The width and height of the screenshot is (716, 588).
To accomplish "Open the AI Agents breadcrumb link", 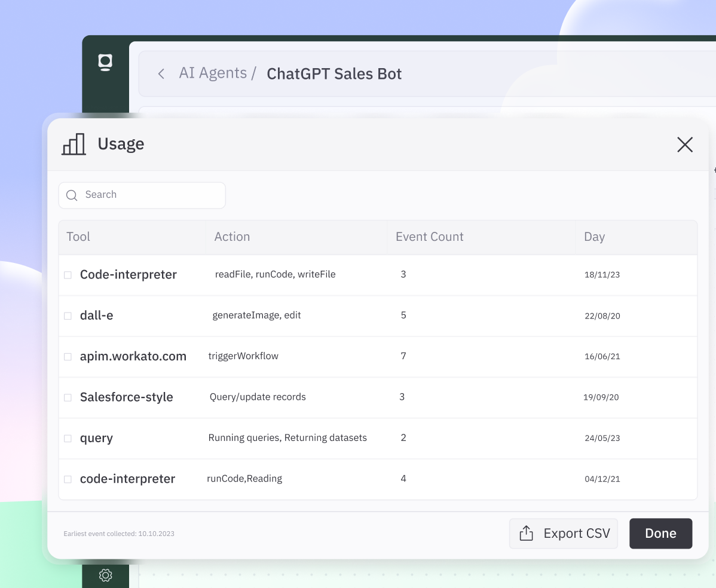I will (213, 72).
